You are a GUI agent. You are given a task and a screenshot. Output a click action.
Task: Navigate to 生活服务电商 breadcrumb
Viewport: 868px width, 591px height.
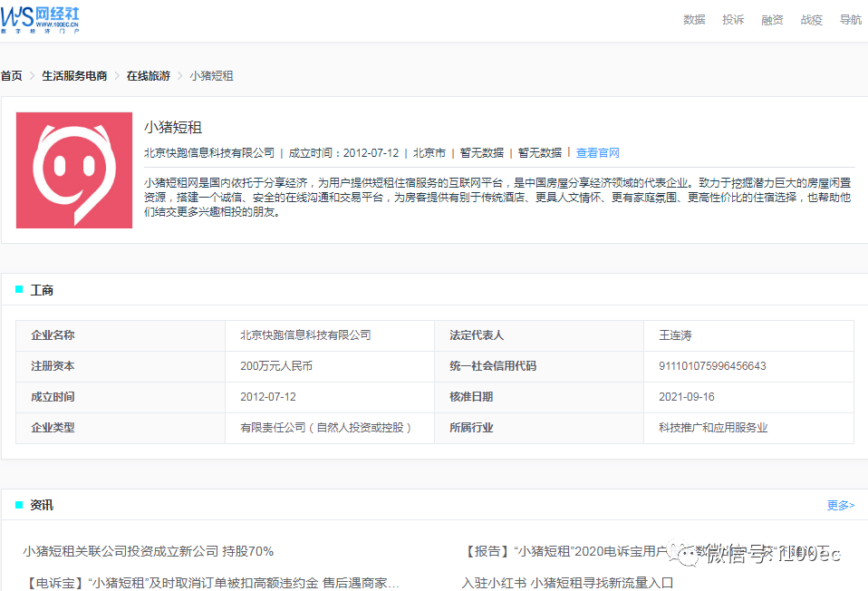74,76
